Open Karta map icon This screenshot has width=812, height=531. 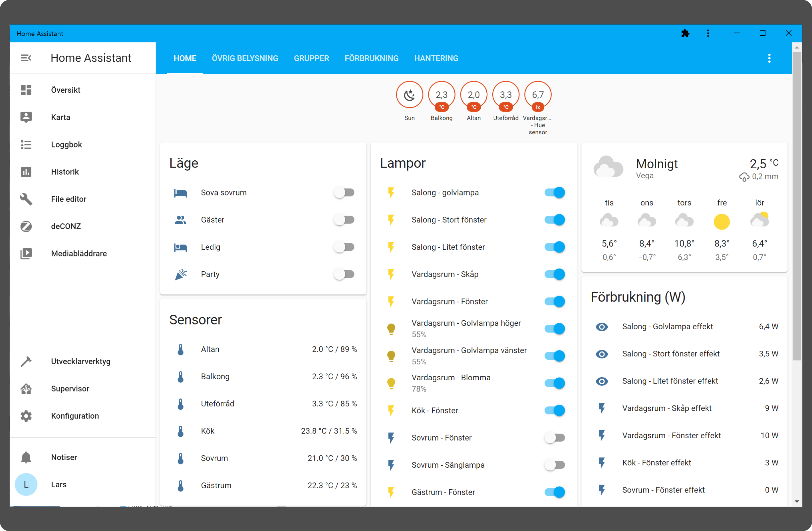click(26, 117)
